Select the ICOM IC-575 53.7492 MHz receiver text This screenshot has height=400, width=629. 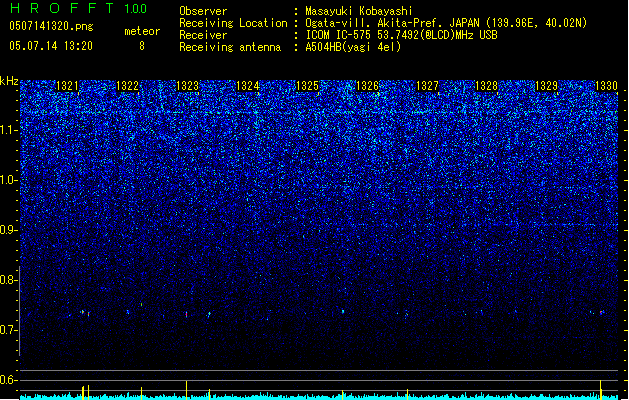pyautogui.click(x=401, y=35)
